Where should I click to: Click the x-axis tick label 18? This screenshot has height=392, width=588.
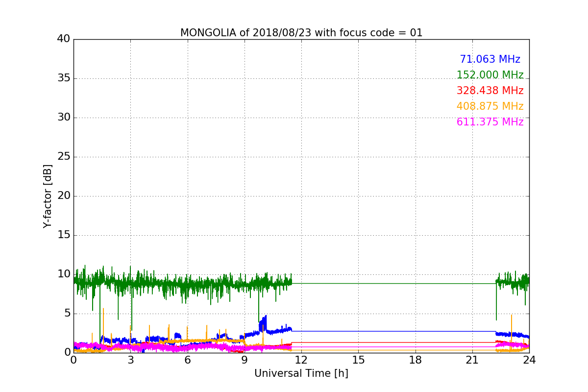[x=416, y=360]
